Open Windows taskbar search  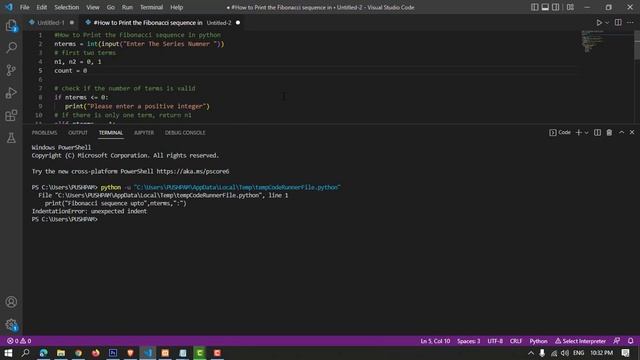pyautogui.click(x=25, y=353)
